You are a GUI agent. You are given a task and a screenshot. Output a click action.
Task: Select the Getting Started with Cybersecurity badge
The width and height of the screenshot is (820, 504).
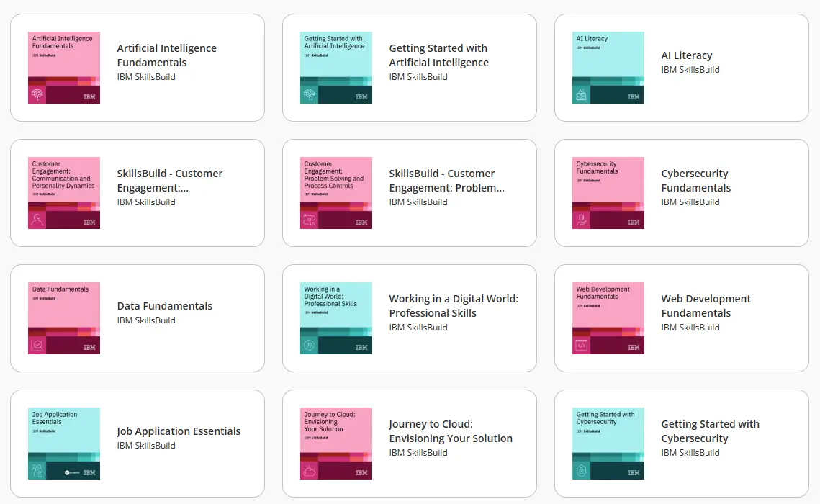pyautogui.click(x=608, y=444)
